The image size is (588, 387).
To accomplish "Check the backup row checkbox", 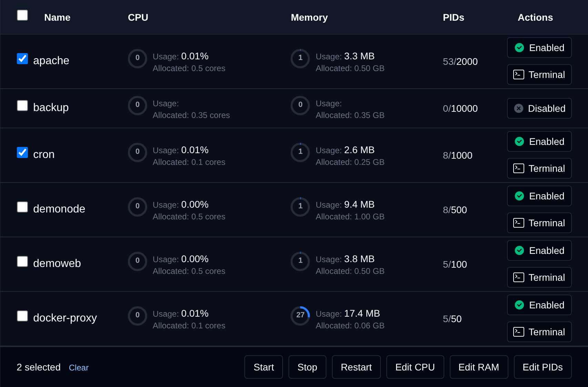I will tap(22, 106).
